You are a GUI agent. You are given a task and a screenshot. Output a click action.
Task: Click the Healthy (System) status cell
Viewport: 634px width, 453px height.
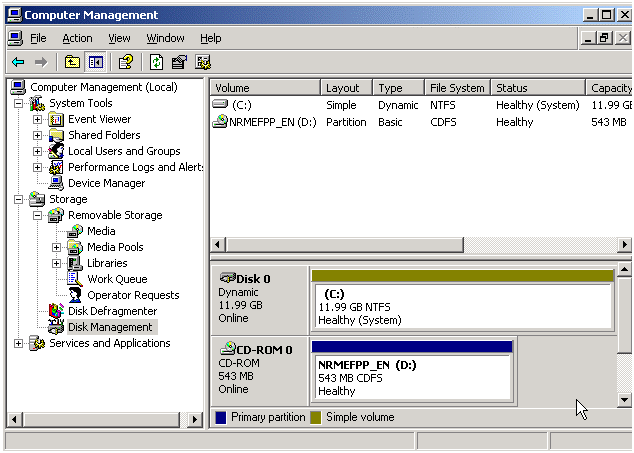click(x=538, y=105)
